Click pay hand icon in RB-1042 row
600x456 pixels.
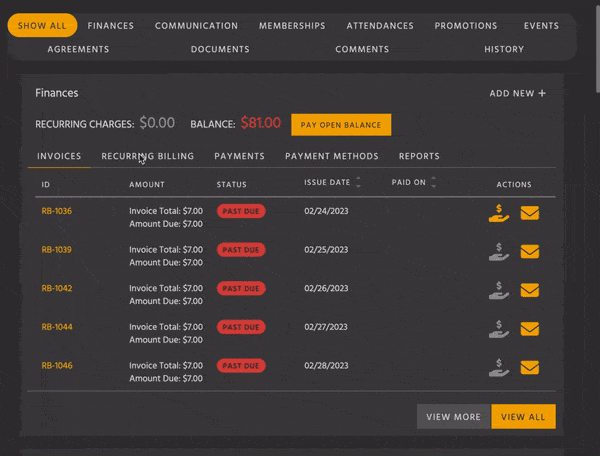pyautogui.click(x=499, y=290)
